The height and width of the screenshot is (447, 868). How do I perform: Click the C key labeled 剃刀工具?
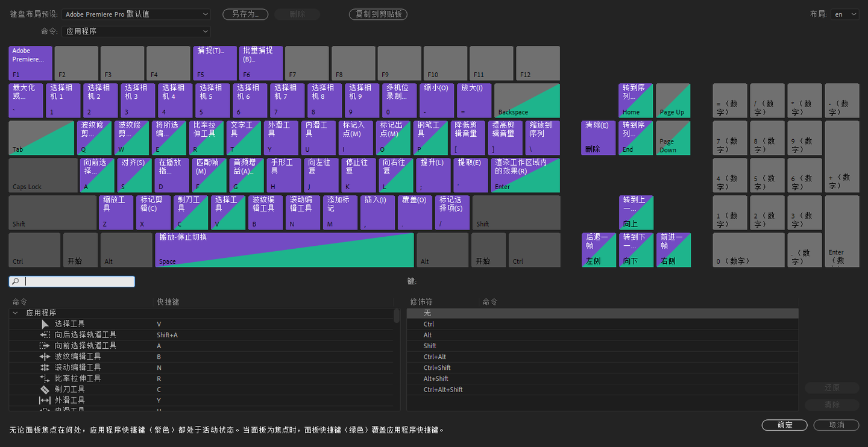pyautogui.click(x=190, y=213)
